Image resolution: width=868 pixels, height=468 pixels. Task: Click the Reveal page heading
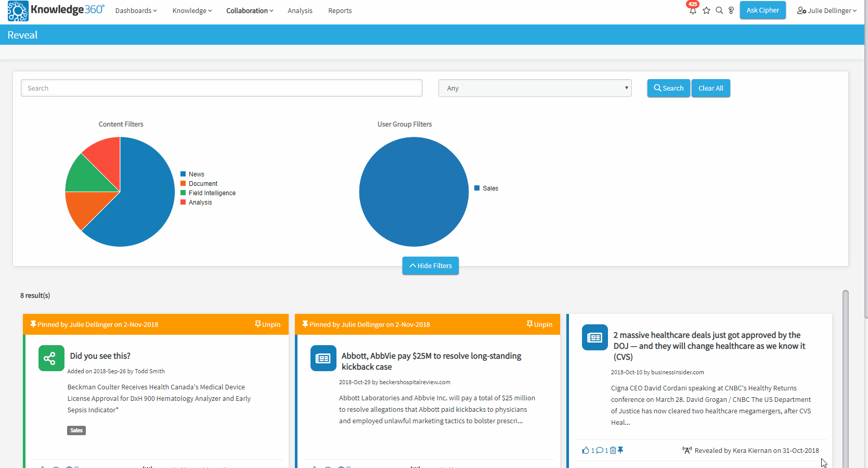point(22,35)
